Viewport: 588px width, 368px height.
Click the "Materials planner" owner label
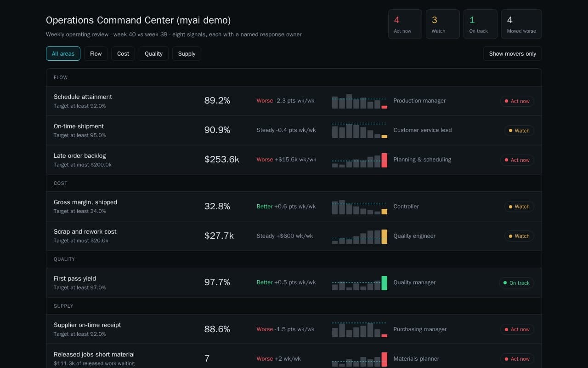pos(416,359)
